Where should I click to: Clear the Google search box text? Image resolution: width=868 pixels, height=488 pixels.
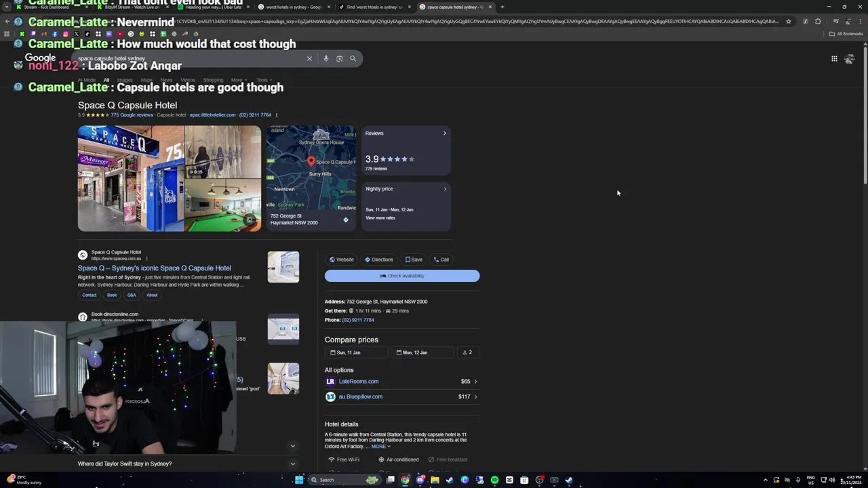click(x=309, y=59)
